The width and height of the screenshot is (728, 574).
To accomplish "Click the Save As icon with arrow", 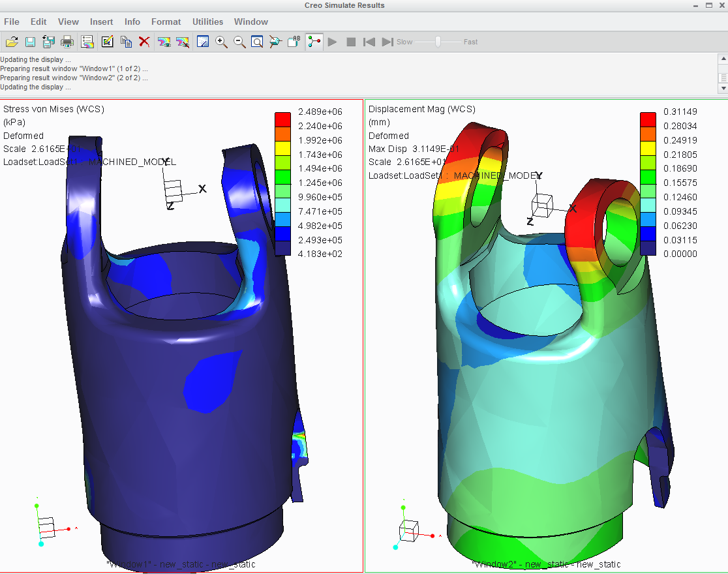I will click(48, 42).
